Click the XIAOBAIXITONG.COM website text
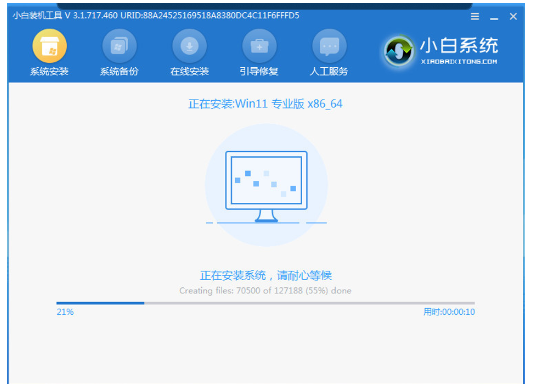 (459, 62)
